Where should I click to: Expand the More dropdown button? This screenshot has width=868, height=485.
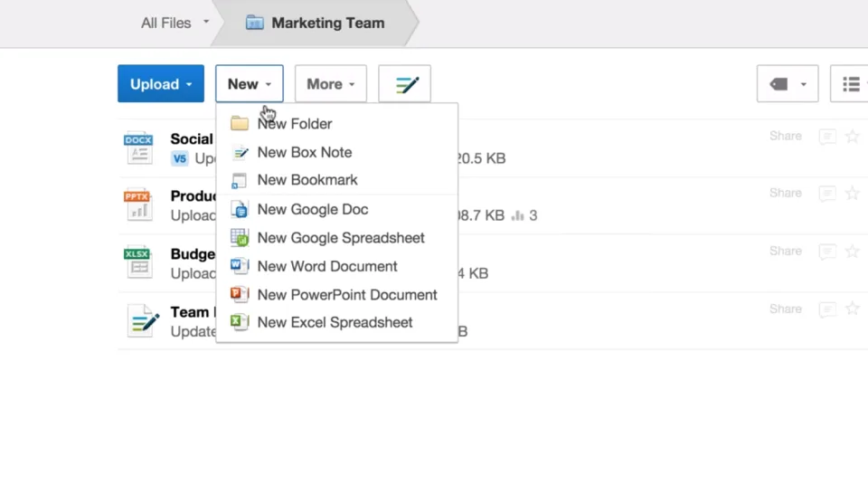[x=331, y=83]
